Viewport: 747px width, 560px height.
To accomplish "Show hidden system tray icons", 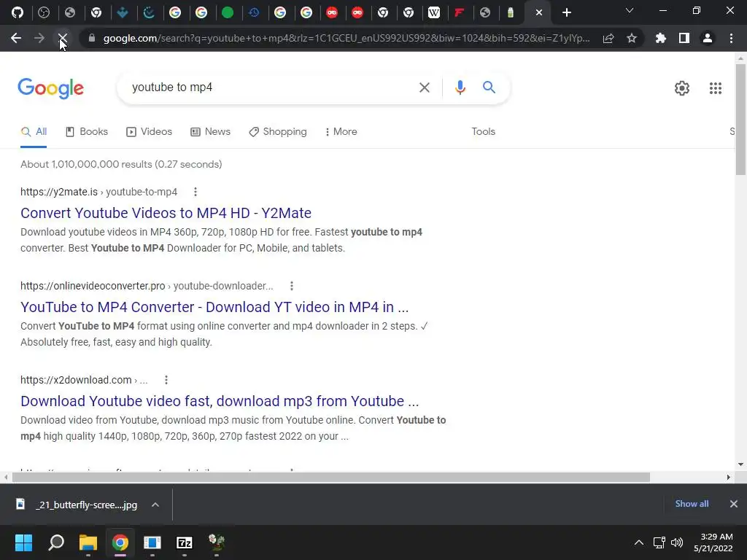I will point(639,542).
